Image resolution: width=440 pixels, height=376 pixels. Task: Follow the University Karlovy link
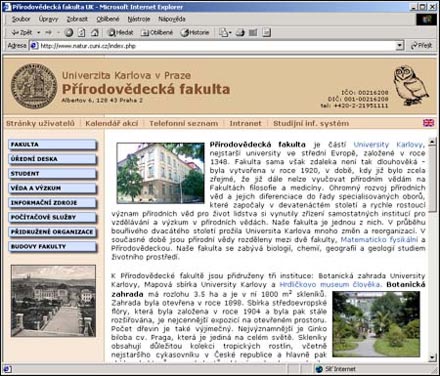click(389, 145)
